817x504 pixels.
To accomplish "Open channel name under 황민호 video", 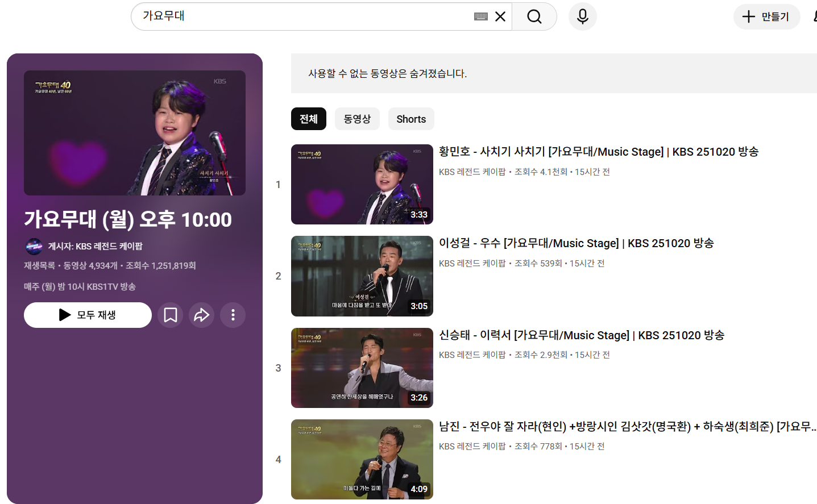I will coord(472,172).
